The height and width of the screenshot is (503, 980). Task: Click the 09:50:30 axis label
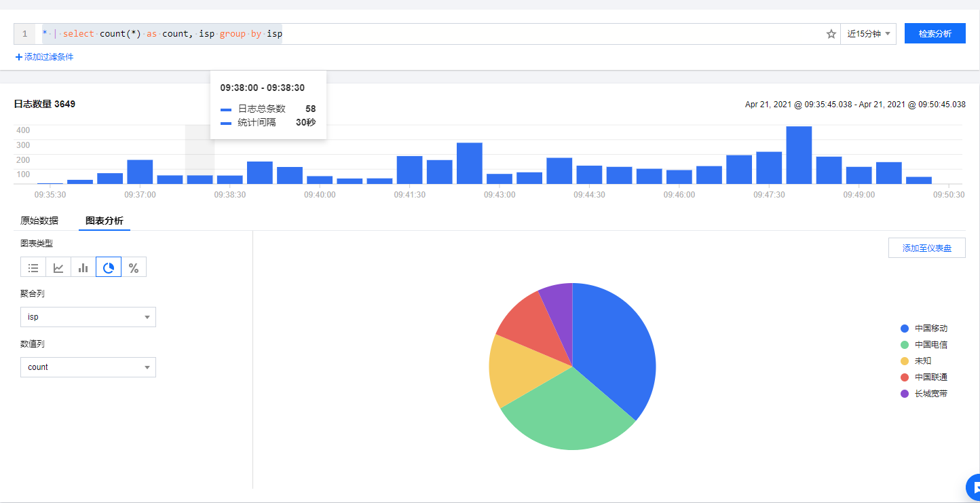pyautogui.click(x=949, y=194)
